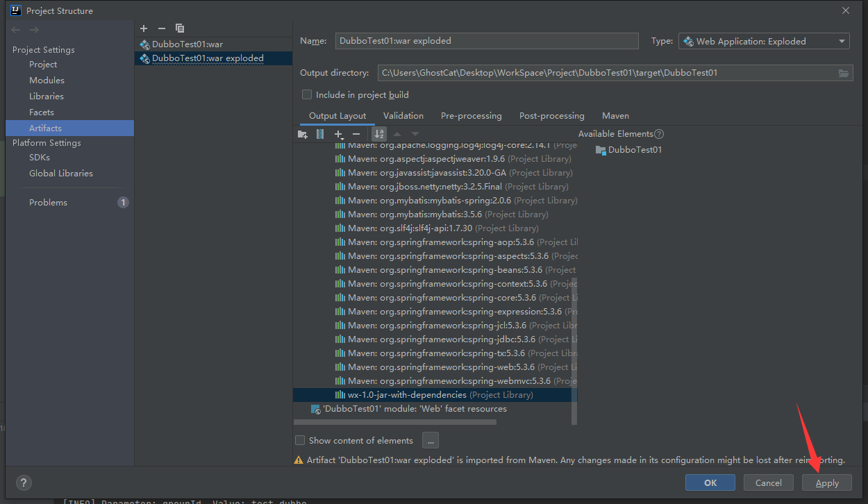Open the Pre-processing tab
The height and width of the screenshot is (504, 868).
pyautogui.click(x=471, y=116)
